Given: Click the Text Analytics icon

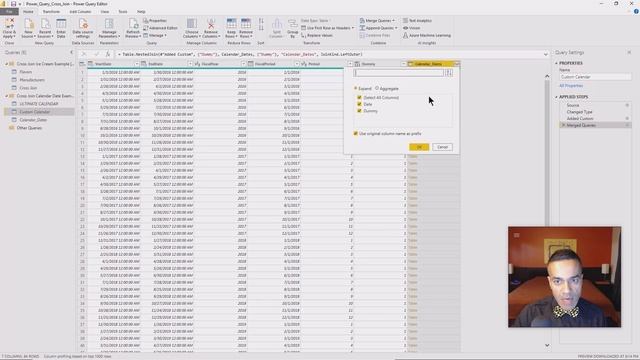Looking at the screenshot, I should tap(417, 20).
